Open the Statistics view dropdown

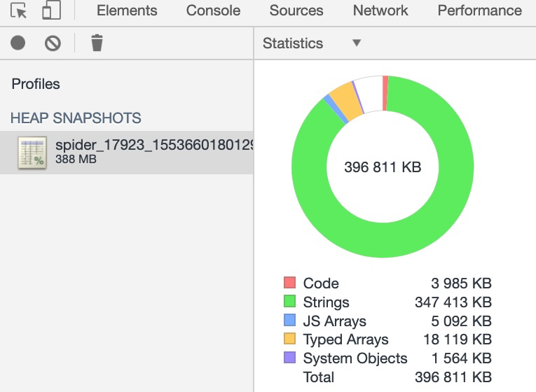(x=312, y=43)
